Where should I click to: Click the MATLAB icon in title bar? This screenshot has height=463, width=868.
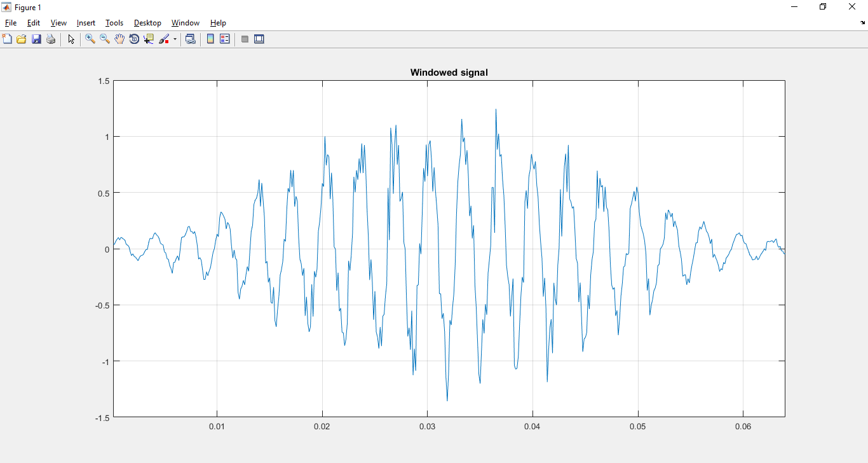click(x=7, y=7)
